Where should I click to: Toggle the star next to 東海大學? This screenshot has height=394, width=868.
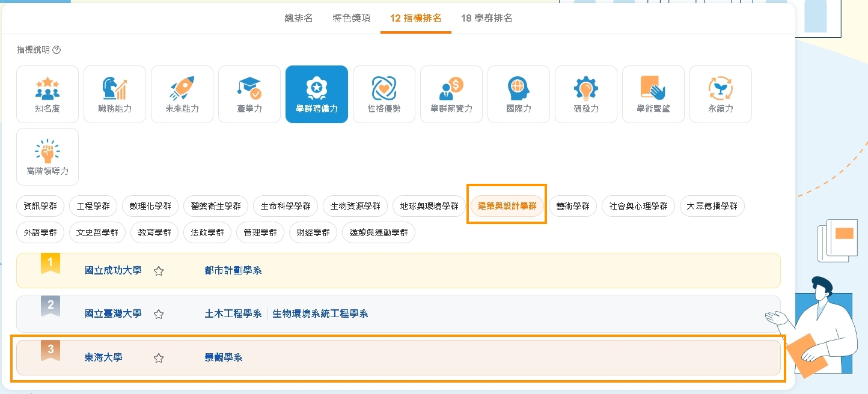tap(159, 358)
